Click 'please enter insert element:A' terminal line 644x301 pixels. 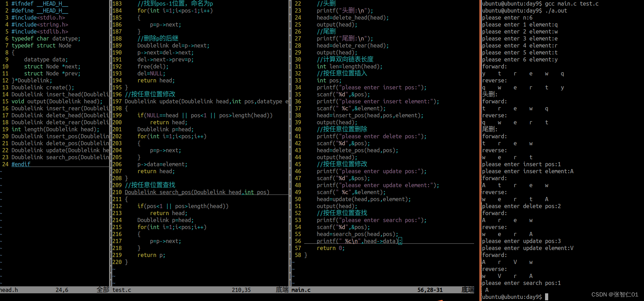[528, 171]
